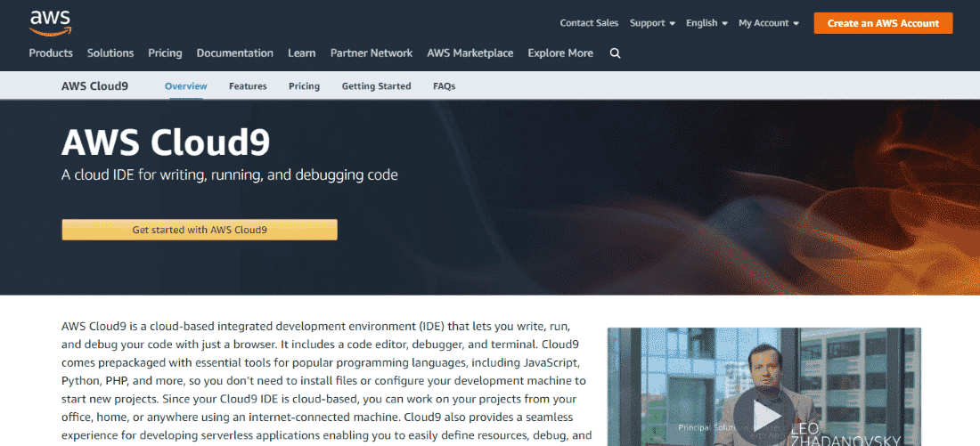Go to AWS Marketplace
The image size is (980, 446).
click(x=470, y=53)
